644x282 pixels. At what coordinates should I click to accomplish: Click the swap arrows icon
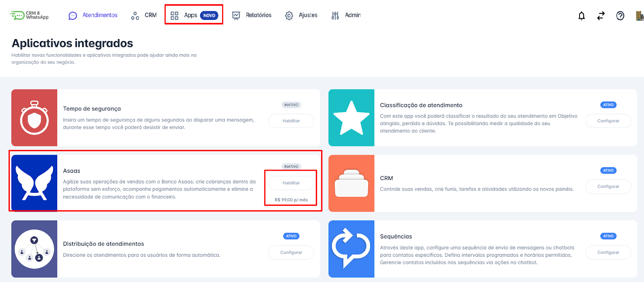point(601,16)
